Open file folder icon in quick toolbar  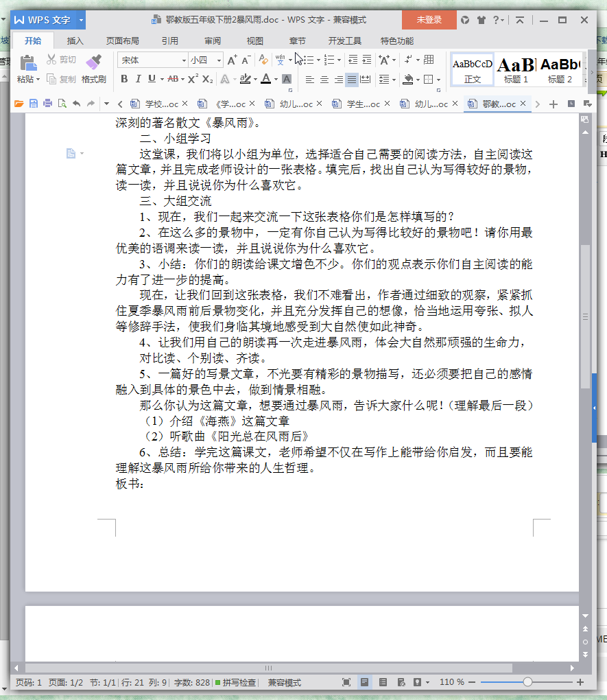click(19, 104)
